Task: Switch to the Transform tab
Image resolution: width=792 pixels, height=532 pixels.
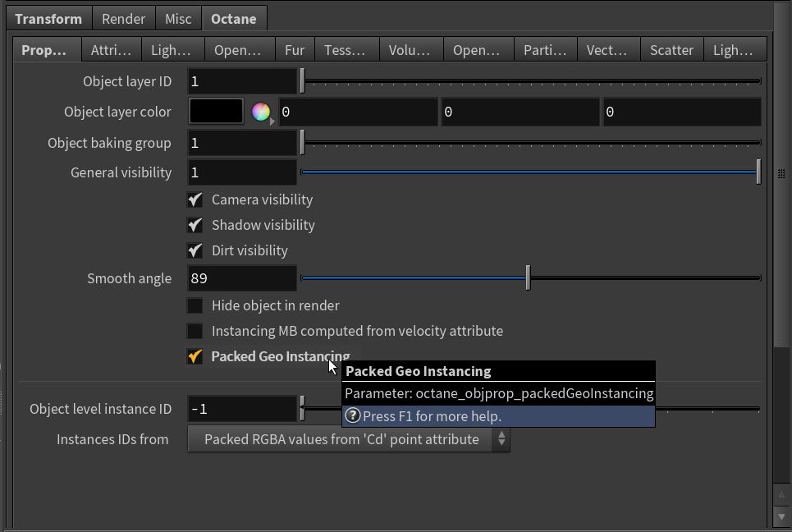Action: coord(48,19)
